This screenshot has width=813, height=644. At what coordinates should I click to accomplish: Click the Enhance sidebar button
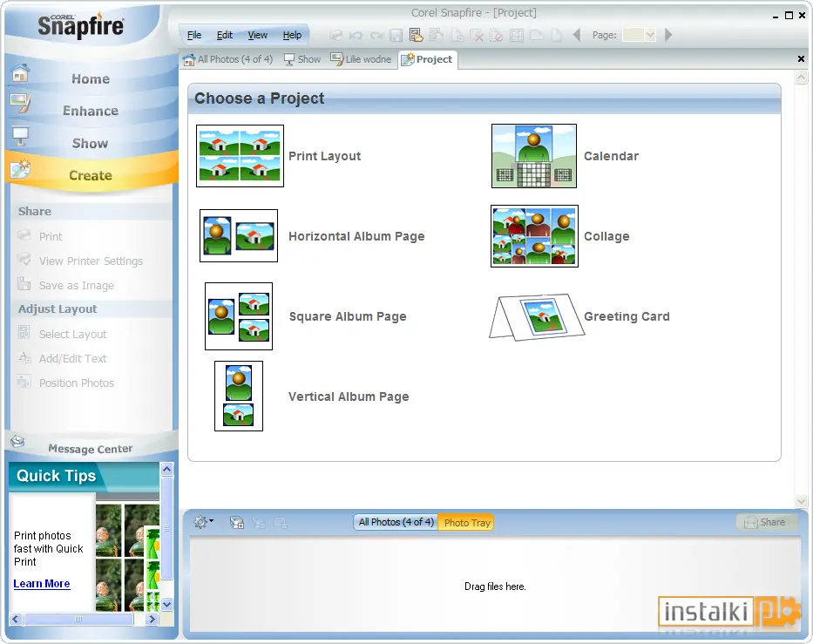click(91, 111)
